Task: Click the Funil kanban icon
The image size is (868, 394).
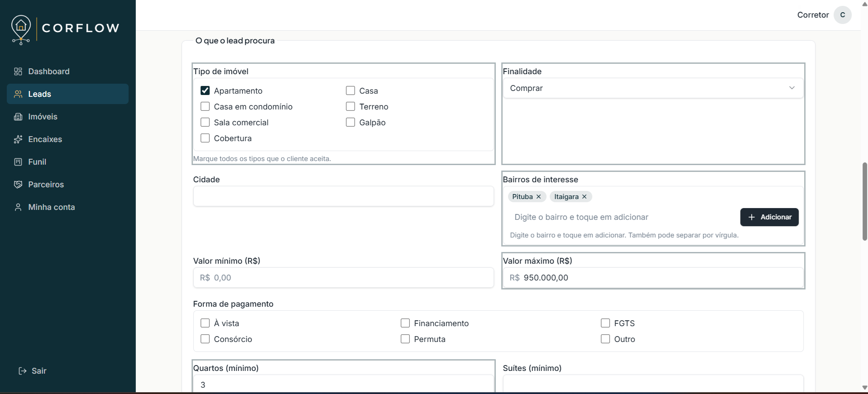Action: point(18,162)
